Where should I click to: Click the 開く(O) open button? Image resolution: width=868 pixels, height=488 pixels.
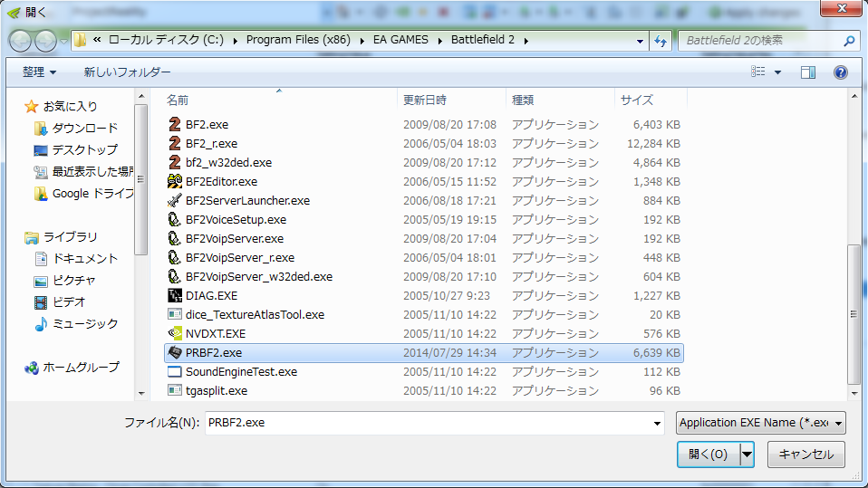click(708, 454)
